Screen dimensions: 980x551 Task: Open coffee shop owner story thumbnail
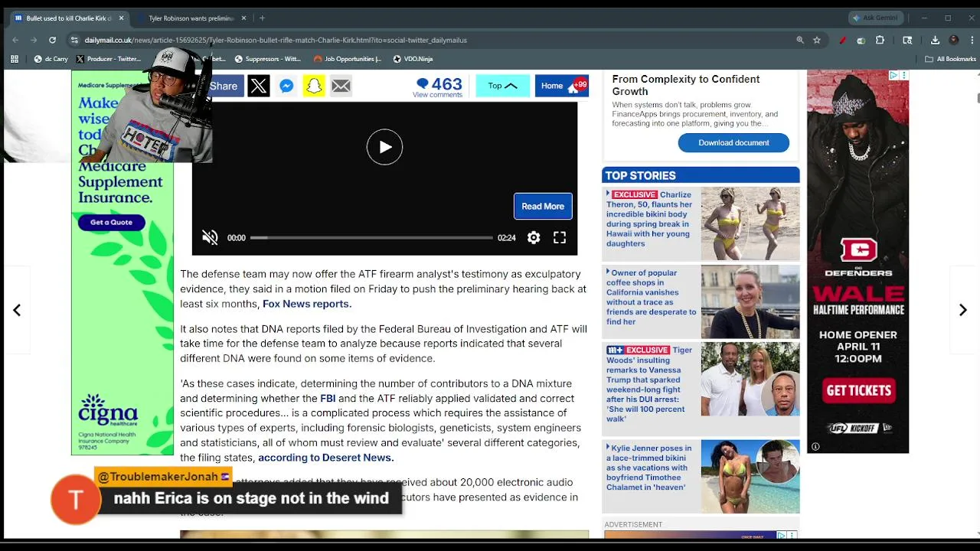(750, 302)
